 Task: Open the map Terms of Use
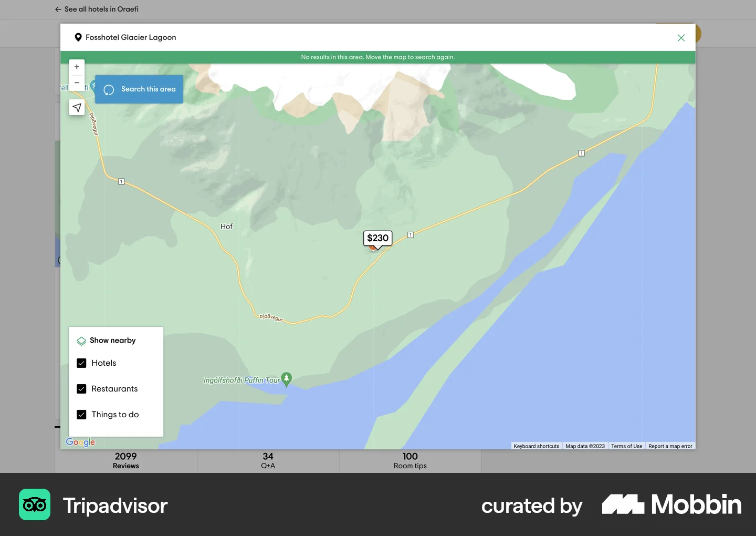(626, 446)
